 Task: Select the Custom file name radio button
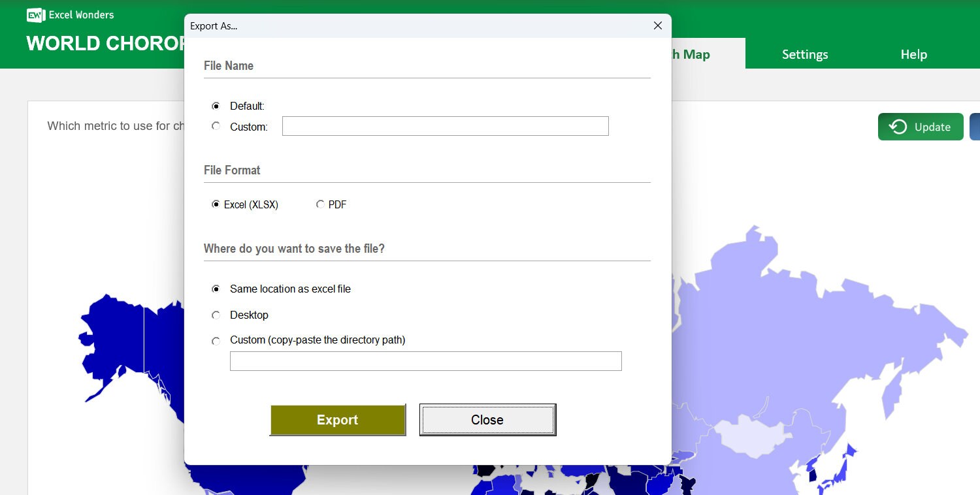216,125
